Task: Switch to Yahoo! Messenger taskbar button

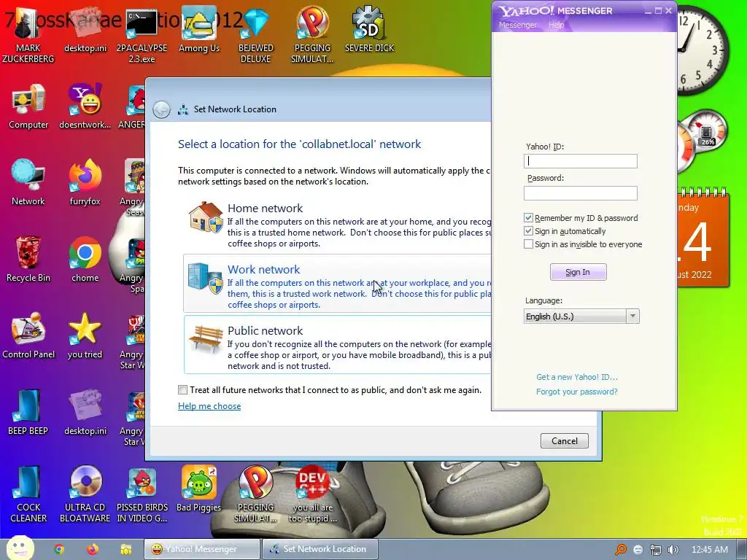Action: coord(202,549)
